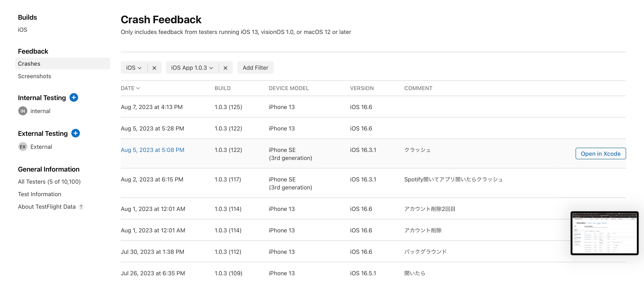Select the IN internal group avatar
This screenshot has height=290, width=644.
[x=23, y=111]
